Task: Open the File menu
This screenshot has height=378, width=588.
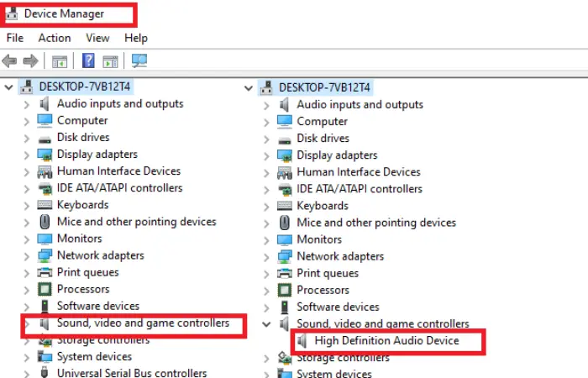Action: pyautogui.click(x=15, y=38)
